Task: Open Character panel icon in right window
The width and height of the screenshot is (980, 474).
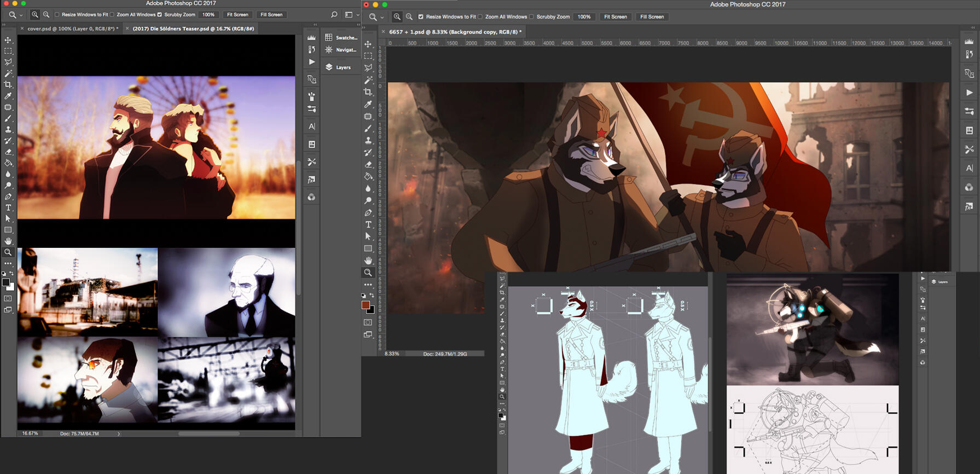Action: [969, 168]
